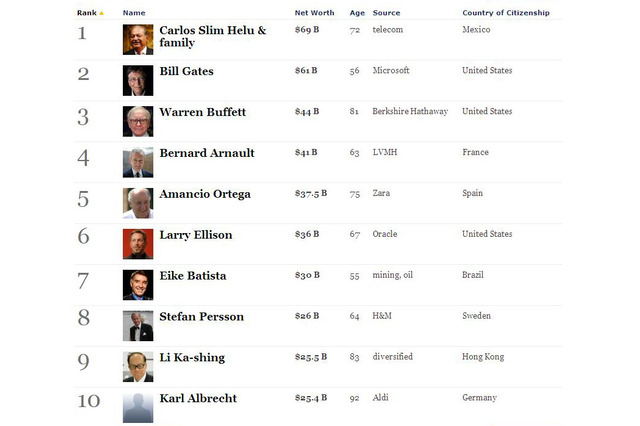Select Larry Ellison's red-background photo
Screen dimensions: 640x426
(138, 244)
